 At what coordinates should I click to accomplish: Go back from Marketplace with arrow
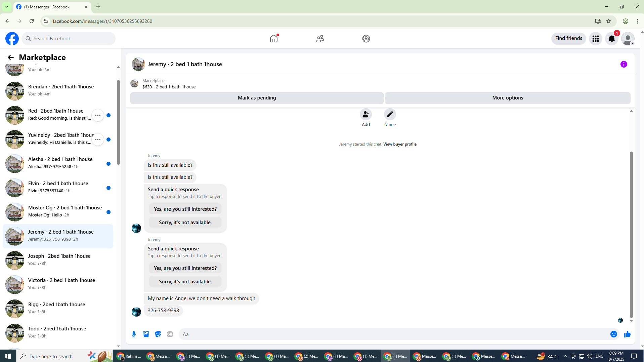click(11, 57)
